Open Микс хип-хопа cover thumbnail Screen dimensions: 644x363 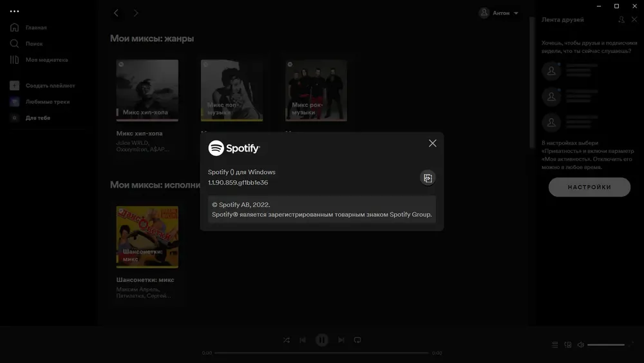coord(147,90)
